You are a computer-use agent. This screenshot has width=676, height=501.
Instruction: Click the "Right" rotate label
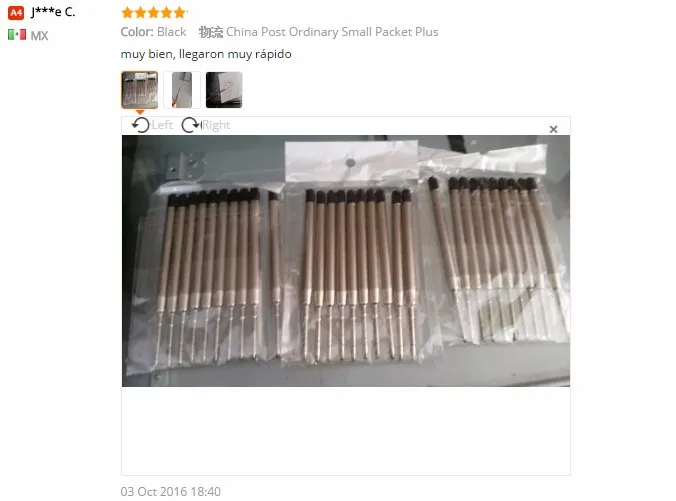tap(216, 125)
